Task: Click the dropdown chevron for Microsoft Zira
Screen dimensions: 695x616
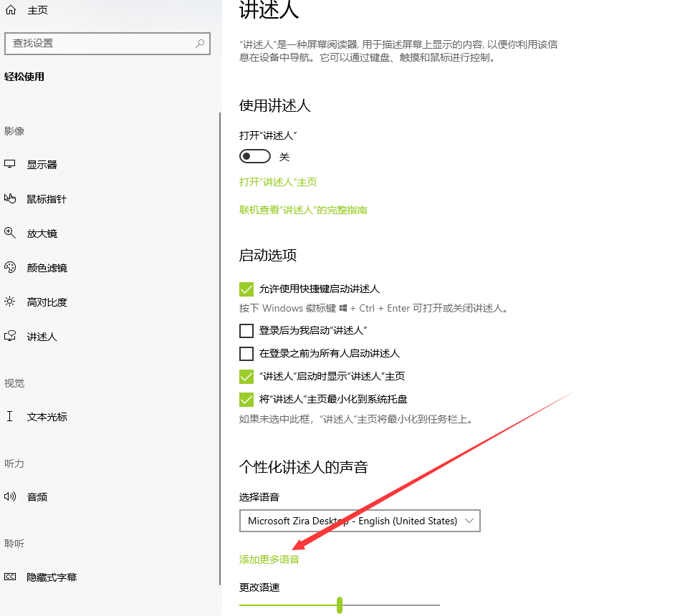Action: click(469, 521)
